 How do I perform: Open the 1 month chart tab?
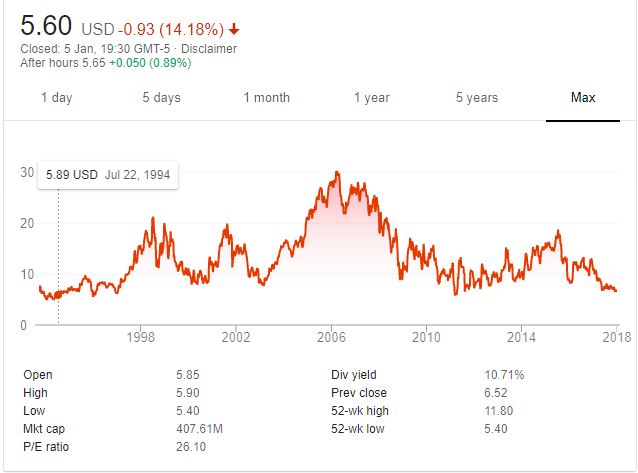(x=266, y=98)
